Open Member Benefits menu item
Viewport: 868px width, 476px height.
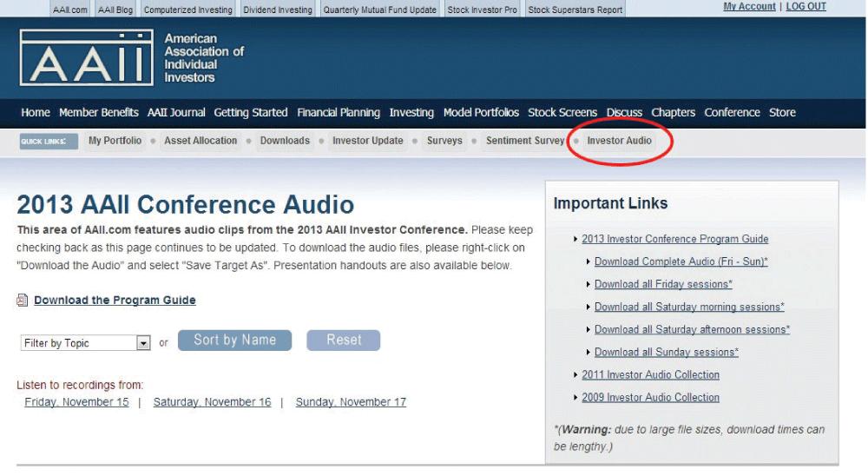click(x=99, y=113)
